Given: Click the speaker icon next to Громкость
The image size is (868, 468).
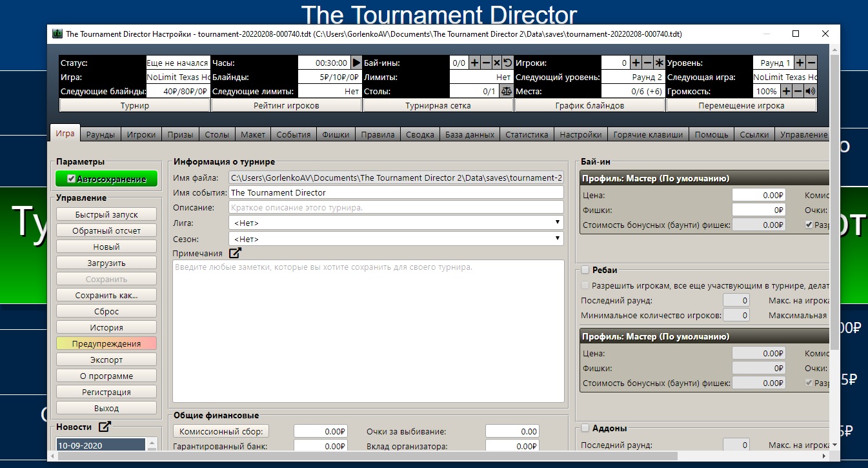Looking at the screenshot, I should pyautogui.click(x=811, y=92).
